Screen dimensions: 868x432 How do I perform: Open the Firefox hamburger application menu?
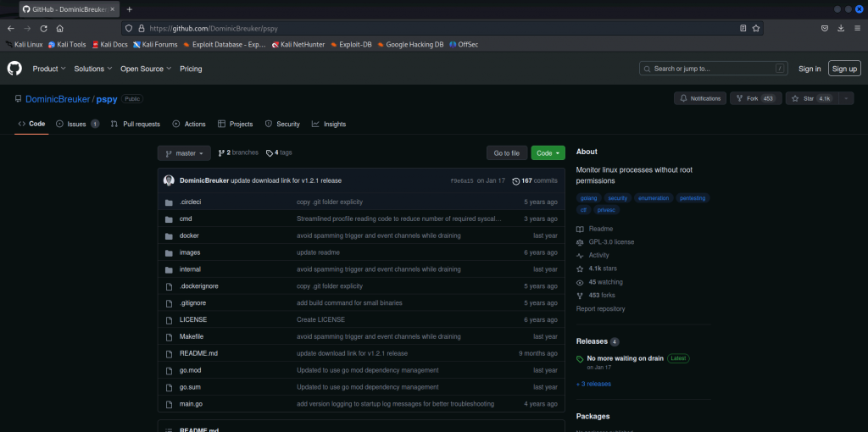[857, 28]
